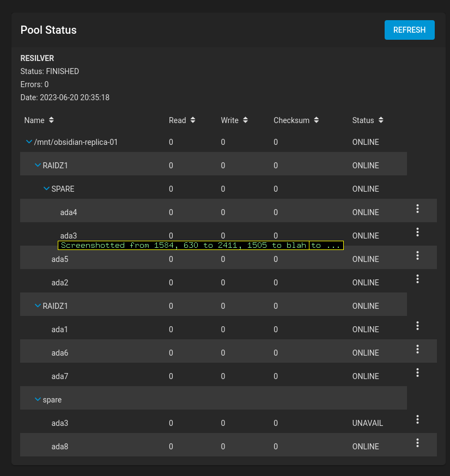The width and height of the screenshot is (450, 476).
Task: Collapse the SPARE group chevron
Action: click(46, 188)
